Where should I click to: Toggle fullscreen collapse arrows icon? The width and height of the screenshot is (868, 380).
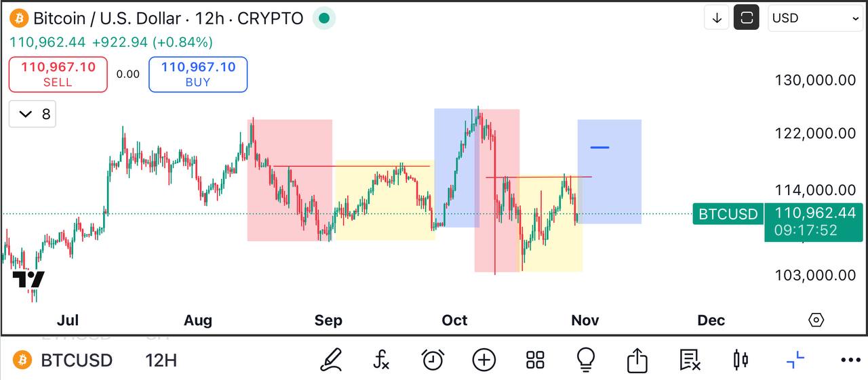pos(795,360)
